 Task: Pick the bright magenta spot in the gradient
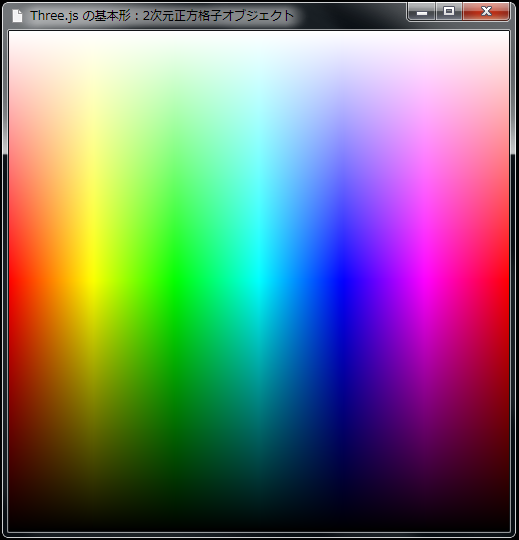426,282
